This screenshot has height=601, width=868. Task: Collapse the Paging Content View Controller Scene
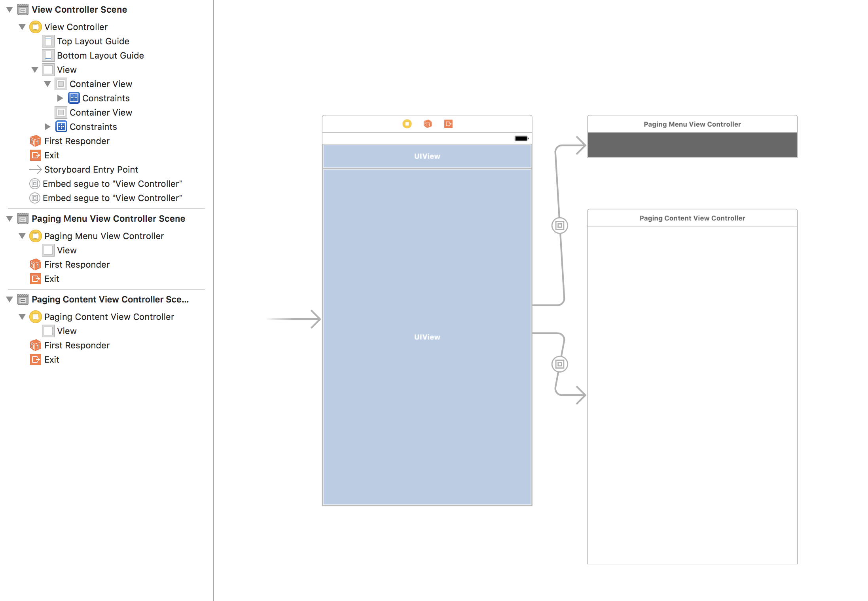click(10, 299)
